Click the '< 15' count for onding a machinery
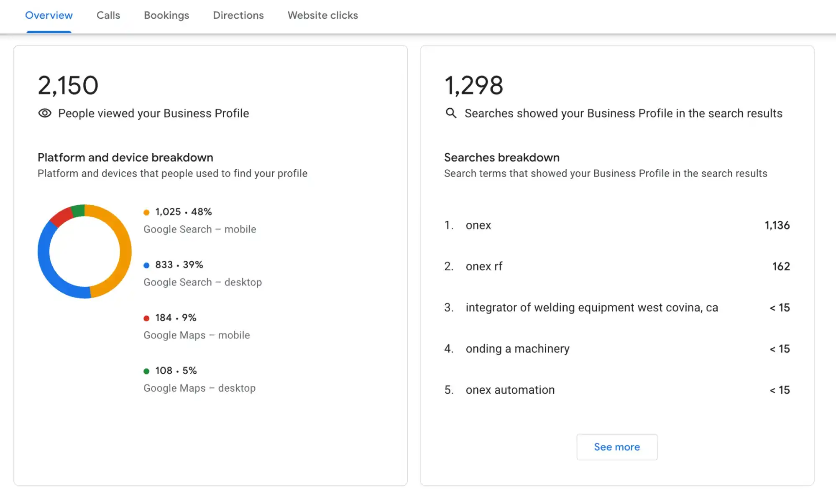836x504 pixels. click(x=780, y=349)
